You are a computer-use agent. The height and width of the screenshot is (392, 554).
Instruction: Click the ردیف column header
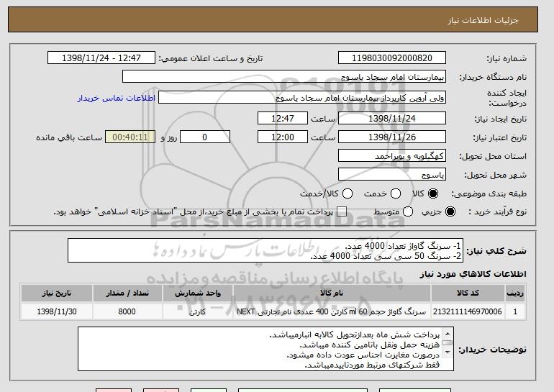[515, 293]
